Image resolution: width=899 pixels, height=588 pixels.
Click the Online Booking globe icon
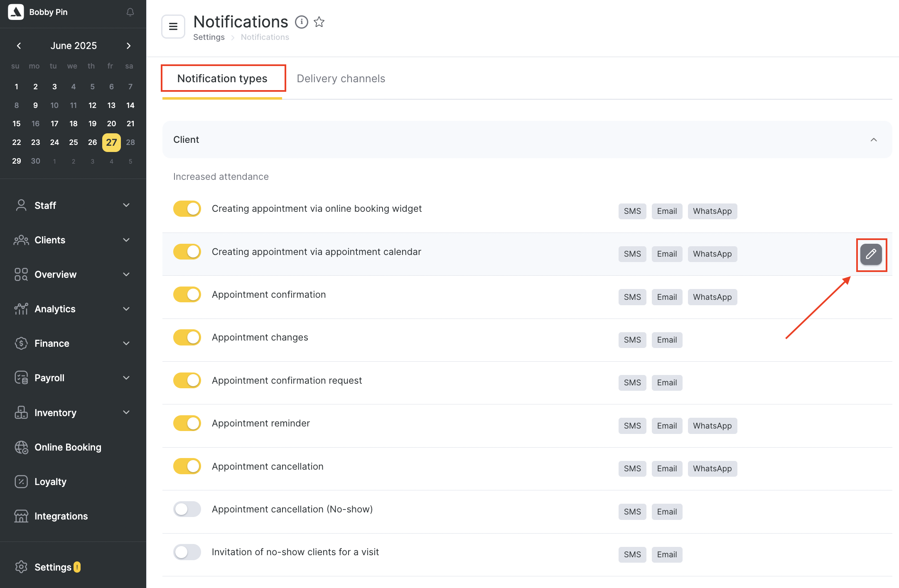click(21, 447)
